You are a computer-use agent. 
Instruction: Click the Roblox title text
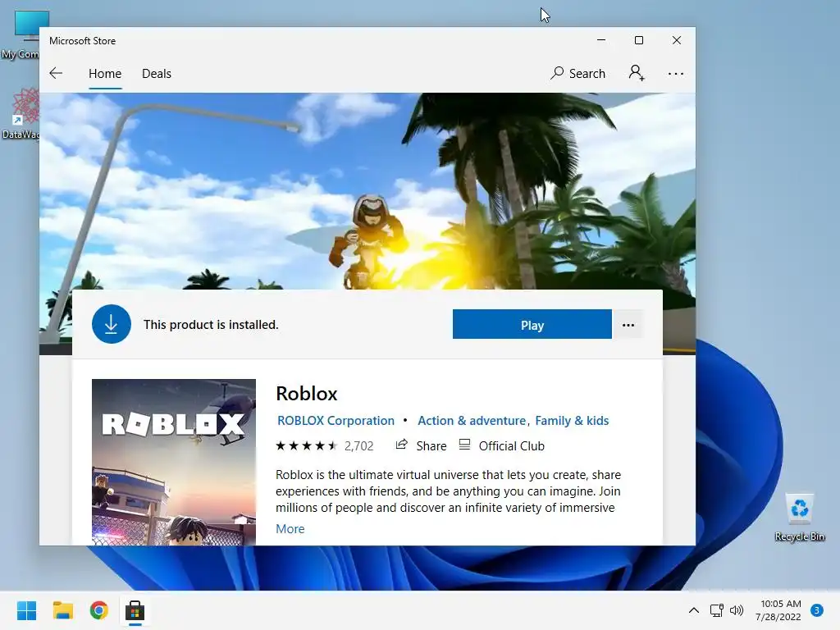[307, 394]
